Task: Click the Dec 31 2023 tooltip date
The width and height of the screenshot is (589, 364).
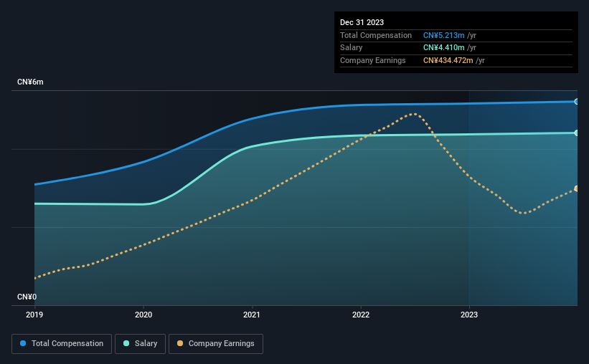Action: pos(362,22)
